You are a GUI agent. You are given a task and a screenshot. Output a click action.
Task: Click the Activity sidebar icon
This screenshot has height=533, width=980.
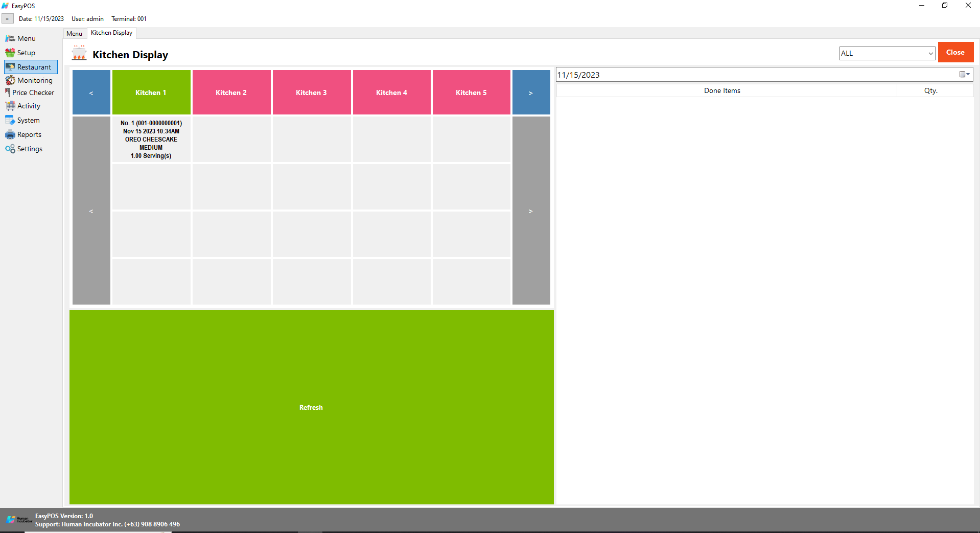pyautogui.click(x=10, y=106)
